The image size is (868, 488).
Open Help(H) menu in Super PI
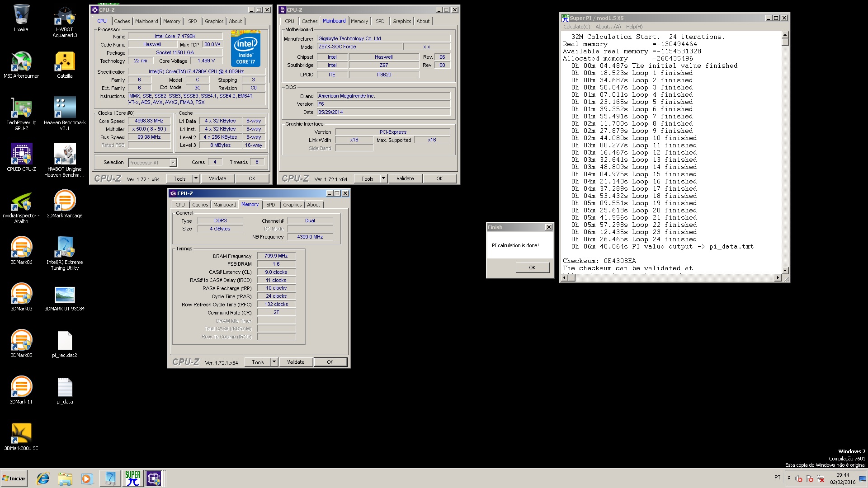[634, 27]
